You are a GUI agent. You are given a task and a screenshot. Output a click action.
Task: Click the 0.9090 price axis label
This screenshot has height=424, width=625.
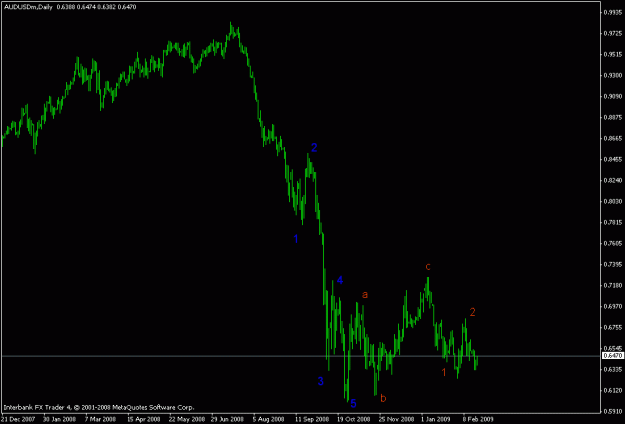(x=613, y=96)
